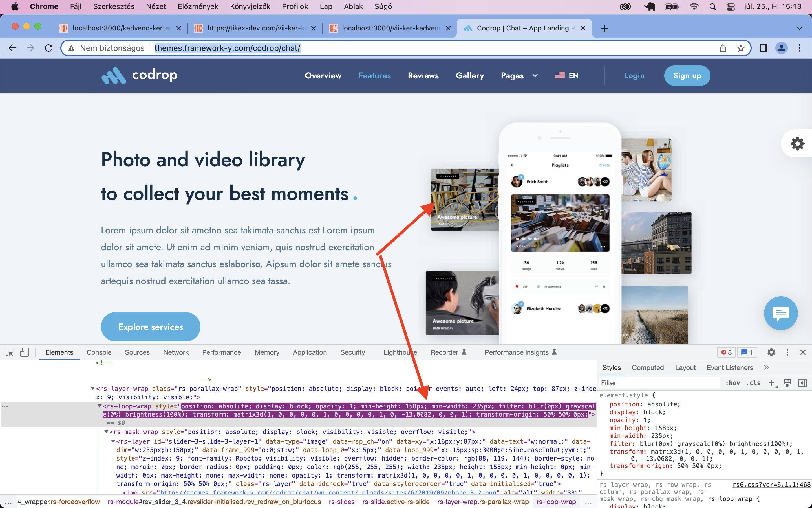This screenshot has width=812, height=508.
Task: Toggle Chrome side panel icon
Action: [x=763, y=48]
